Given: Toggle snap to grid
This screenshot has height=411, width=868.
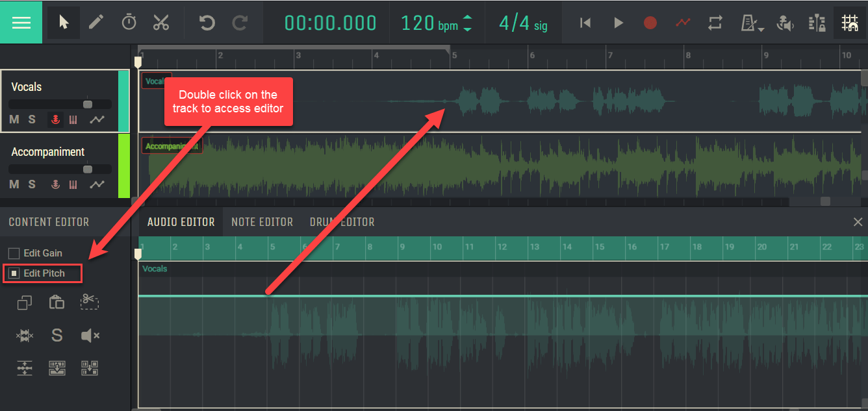Looking at the screenshot, I should pyautogui.click(x=849, y=22).
